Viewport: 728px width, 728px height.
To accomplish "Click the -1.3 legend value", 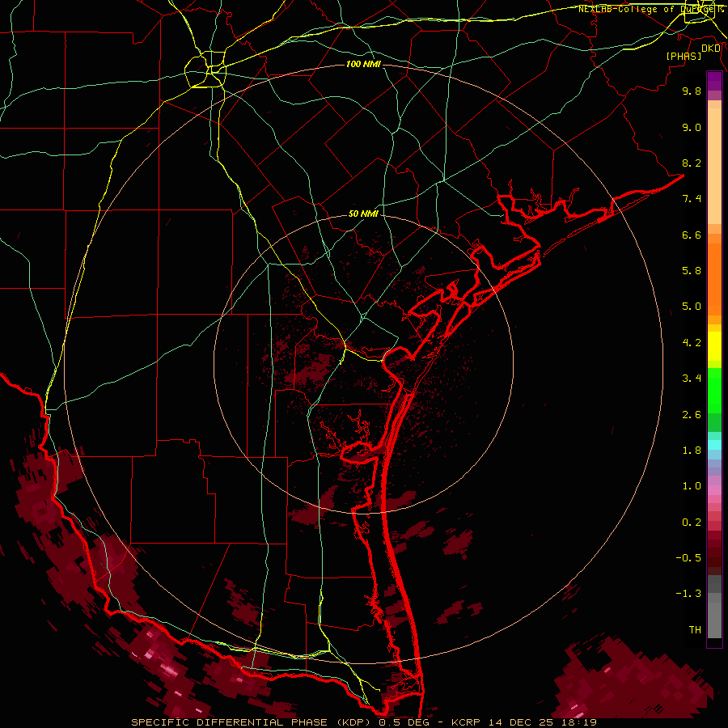I will pyautogui.click(x=688, y=594).
